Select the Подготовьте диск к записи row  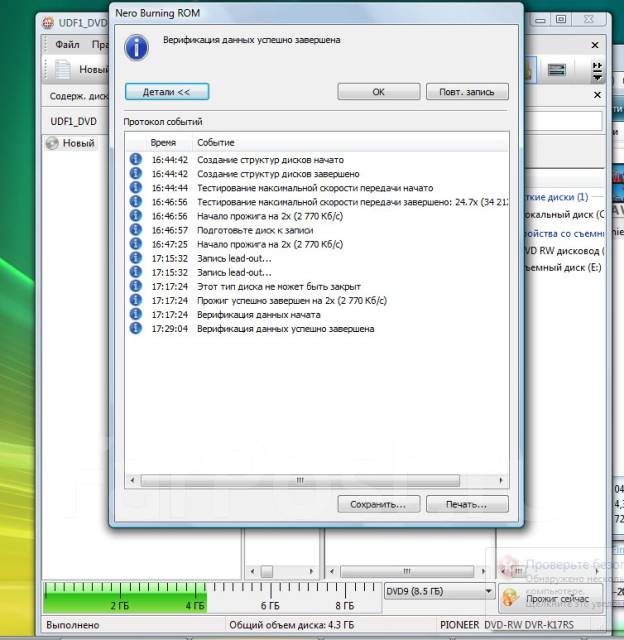pyautogui.click(x=317, y=230)
